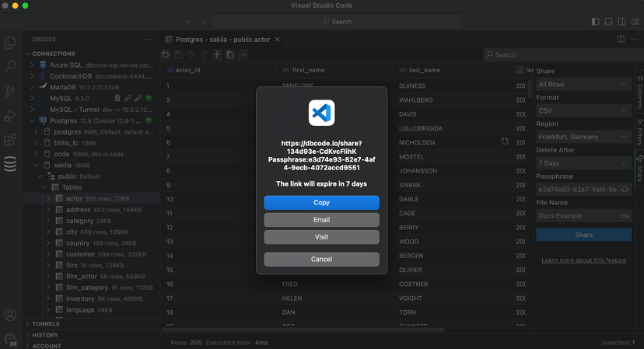Collapse the Tables folder
644x349 pixels.
44,187
